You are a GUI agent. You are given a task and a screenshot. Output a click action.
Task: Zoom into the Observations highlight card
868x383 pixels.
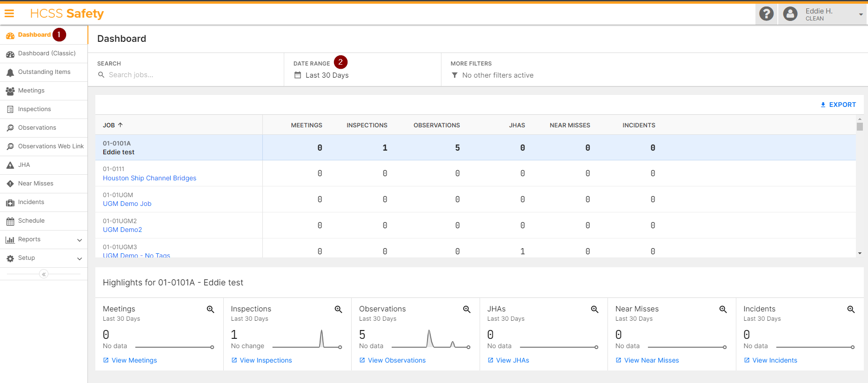click(467, 310)
